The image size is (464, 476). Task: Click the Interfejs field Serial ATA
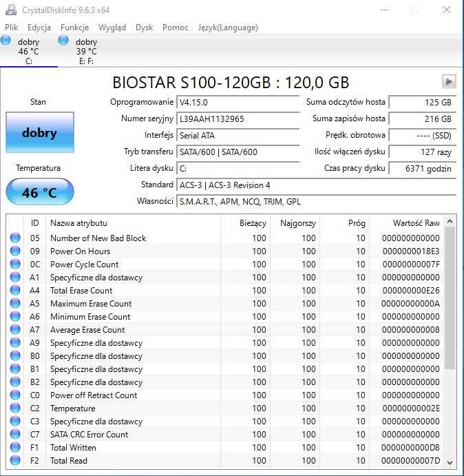pos(238,136)
